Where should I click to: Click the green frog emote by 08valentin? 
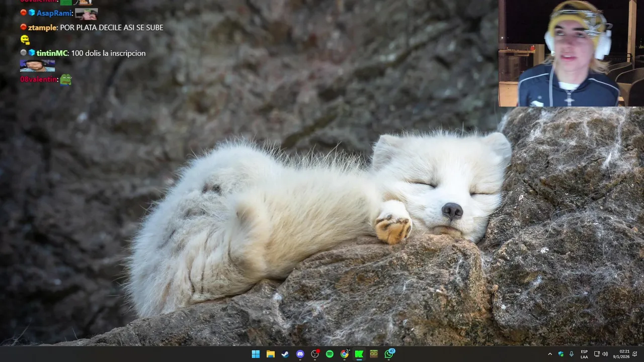[x=66, y=79]
